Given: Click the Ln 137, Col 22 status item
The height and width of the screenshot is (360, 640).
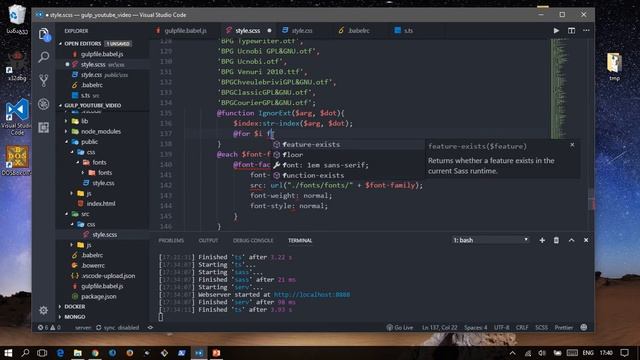Looking at the screenshot, I should (x=439, y=327).
